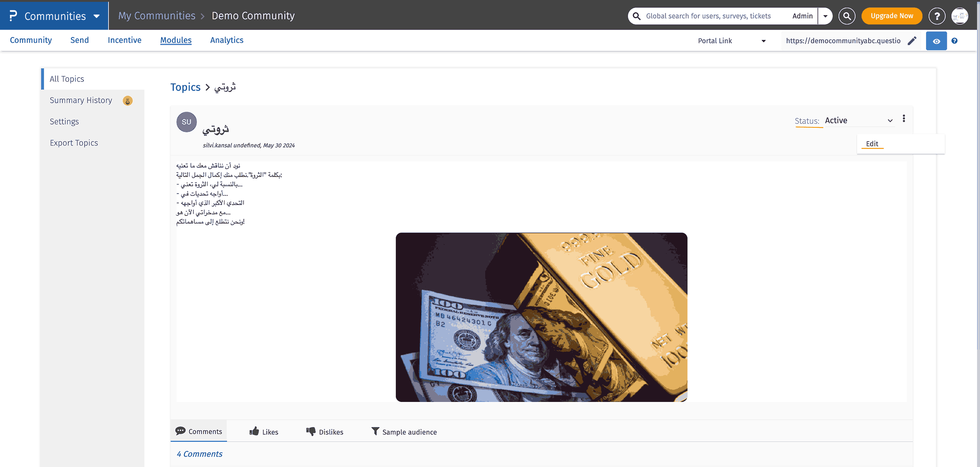Switch to the Analytics tab
This screenshot has height=467, width=980.
pos(227,40)
